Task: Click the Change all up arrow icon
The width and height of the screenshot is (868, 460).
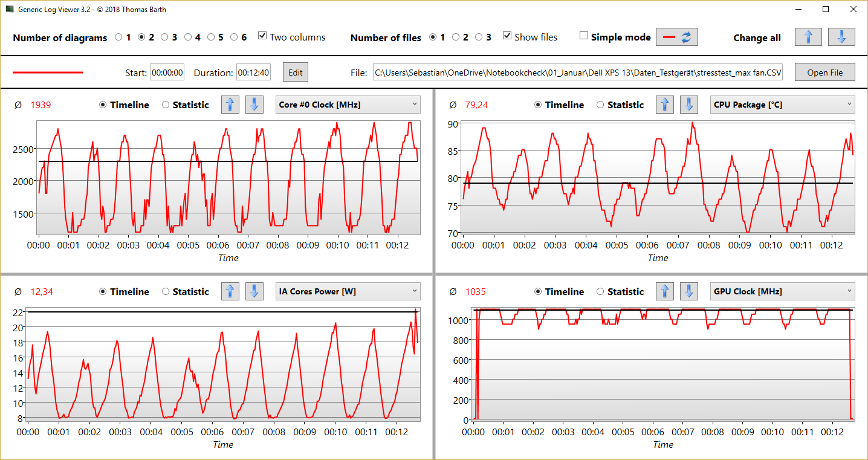Action: point(808,37)
